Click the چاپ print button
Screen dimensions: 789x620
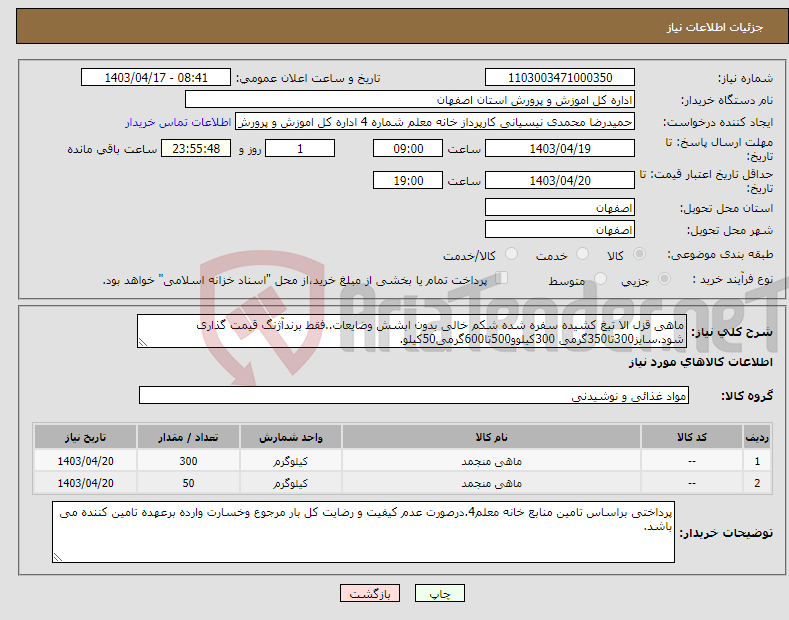tap(440, 594)
